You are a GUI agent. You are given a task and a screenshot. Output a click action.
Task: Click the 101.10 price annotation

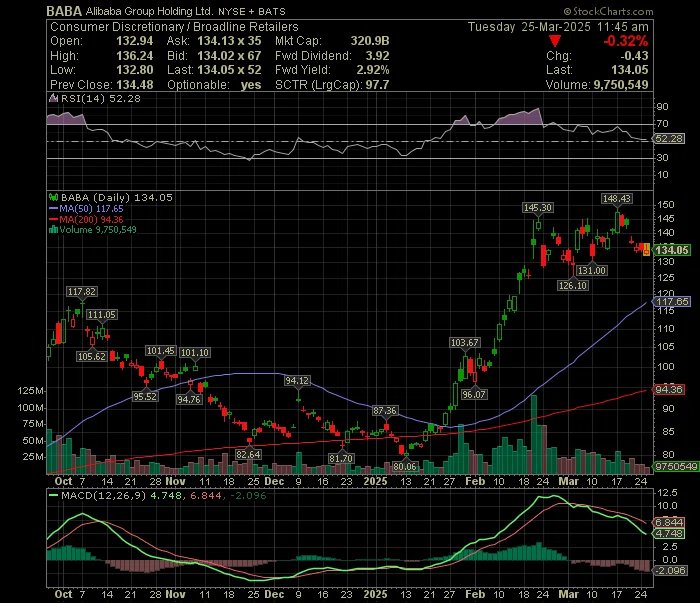click(195, 353)
